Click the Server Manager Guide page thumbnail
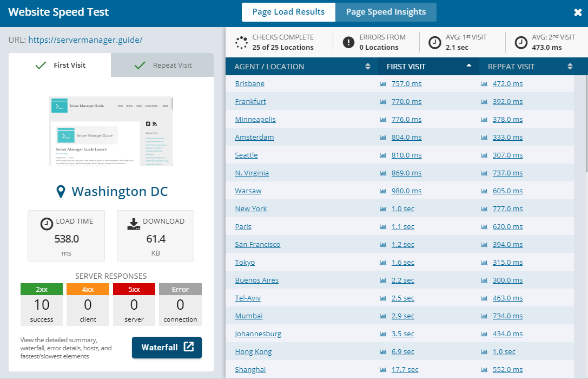Image resolution: width=588 pixels, height=379 pixels. click(x=111, y=132)
